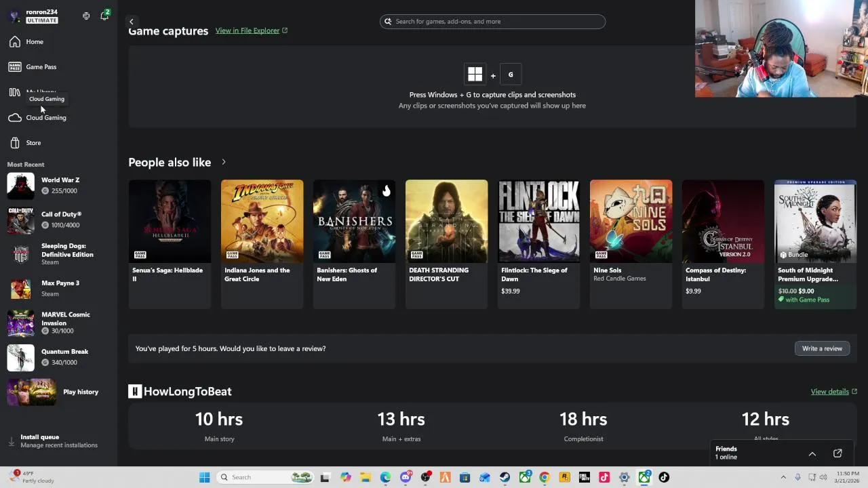Expand the People also like chevron

pyautogui.click(x=223, y=163)
